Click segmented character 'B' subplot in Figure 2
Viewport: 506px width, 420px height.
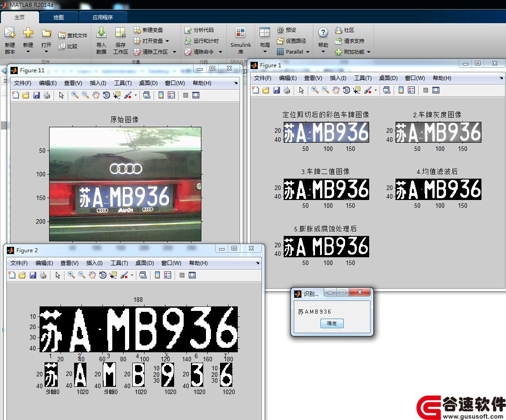coord(139,375)
